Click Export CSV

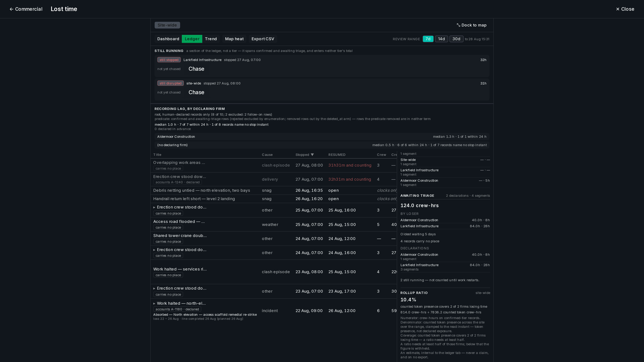[263, 39]
